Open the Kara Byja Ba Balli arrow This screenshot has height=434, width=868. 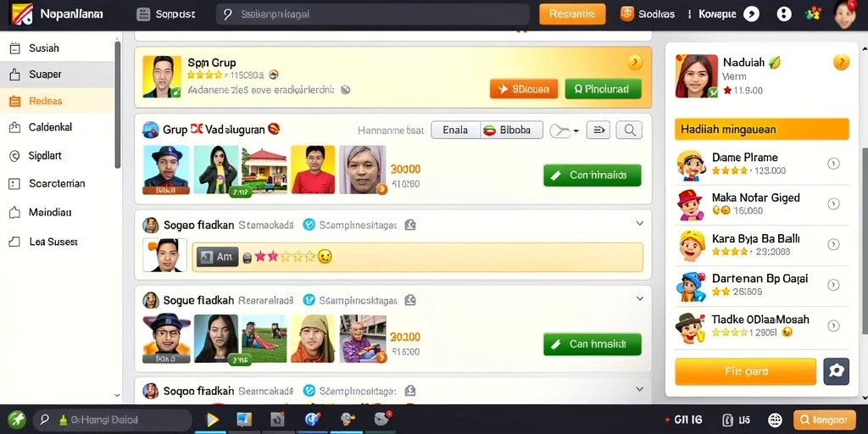(833, 245)
